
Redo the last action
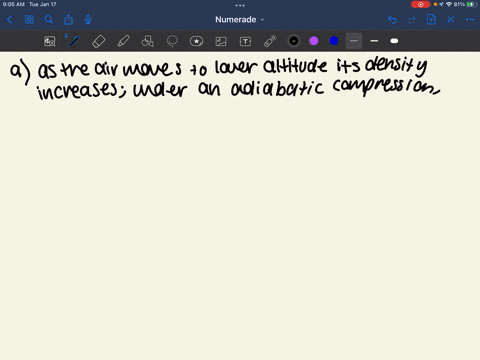pos(412,20)
